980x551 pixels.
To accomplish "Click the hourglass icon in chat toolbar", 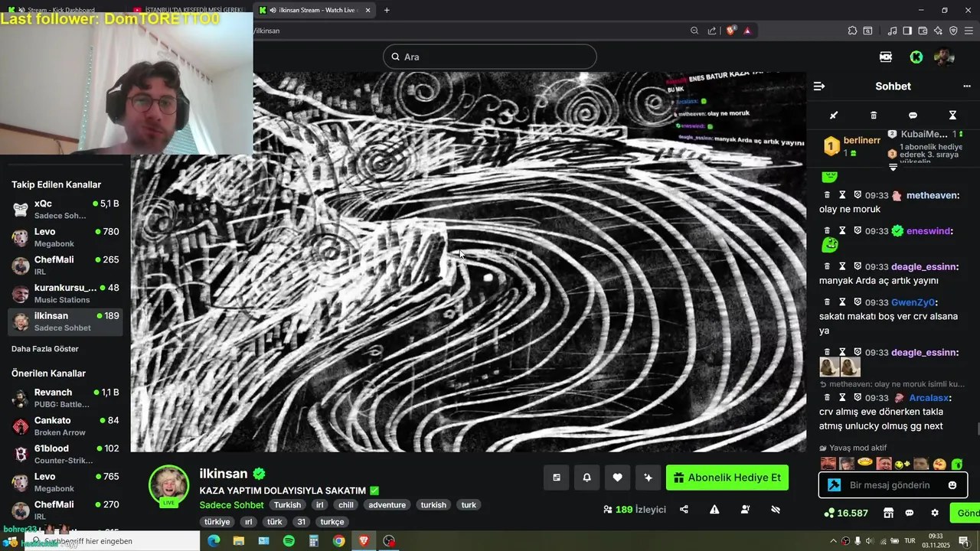I will [952, 116].
